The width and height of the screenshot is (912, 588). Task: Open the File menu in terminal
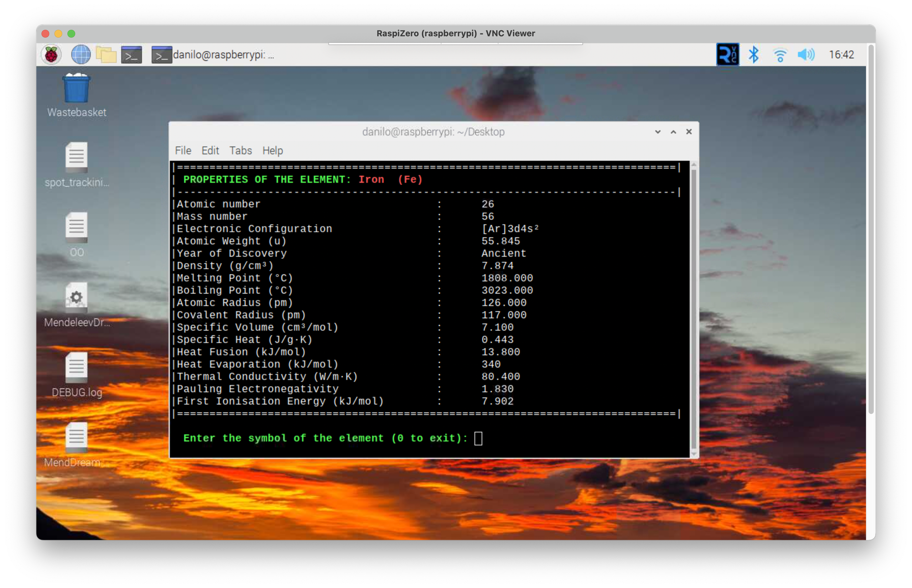183,151
